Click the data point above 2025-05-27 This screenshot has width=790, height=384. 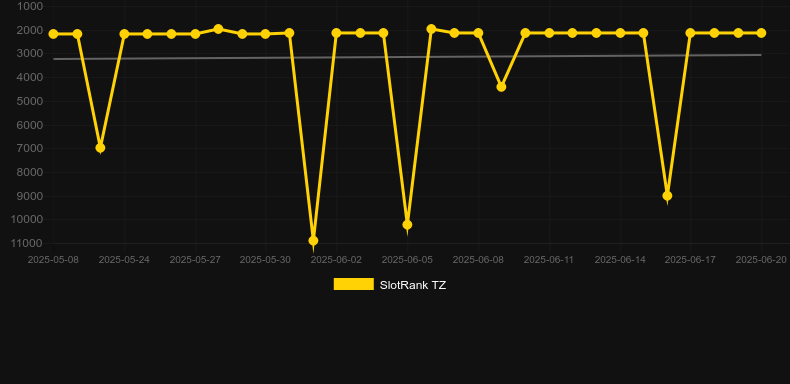[195, 34]
